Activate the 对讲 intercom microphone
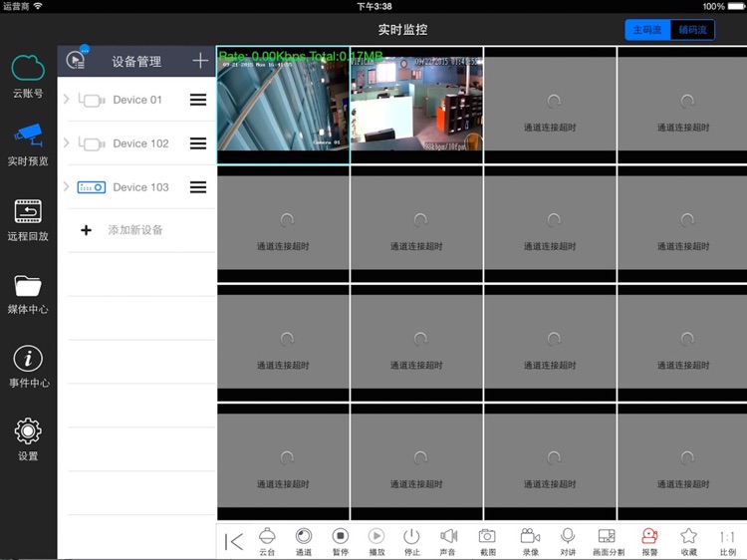Screen dimensions: 747x560 (568, 542)
